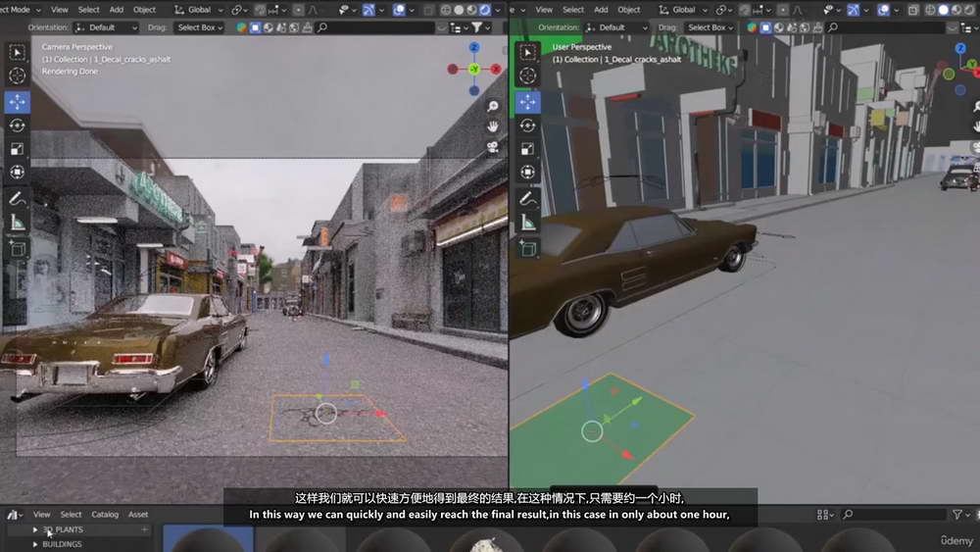
Task: Click the blue Z axis gizmo in left viewport
Action: point(474,47)
